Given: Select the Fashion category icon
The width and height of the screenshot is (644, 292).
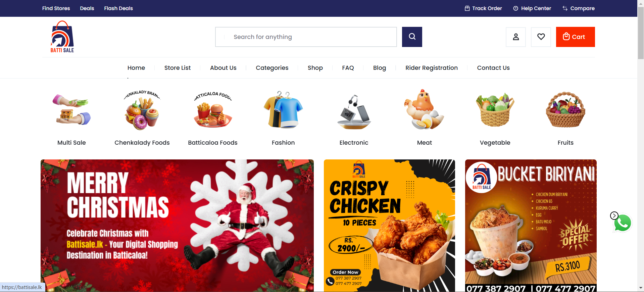Looking at the screenshot, I should point(283,110).
